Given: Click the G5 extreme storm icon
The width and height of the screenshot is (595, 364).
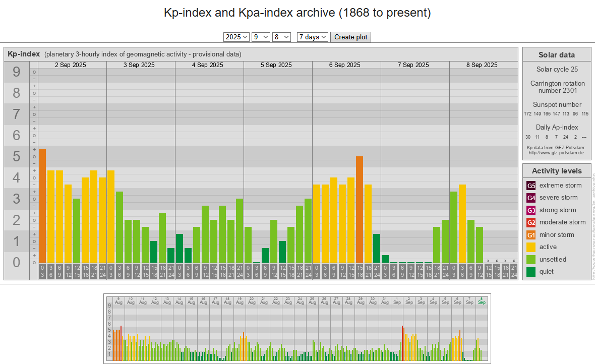Looking at the screenshot, I should click(x=531, y=186).
